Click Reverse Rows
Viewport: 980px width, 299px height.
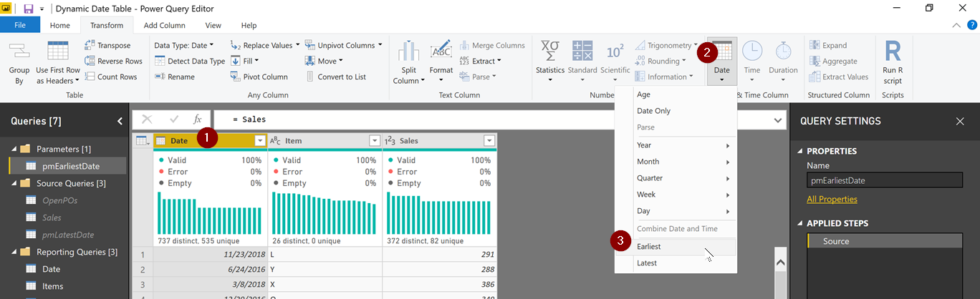click(113, 61)
